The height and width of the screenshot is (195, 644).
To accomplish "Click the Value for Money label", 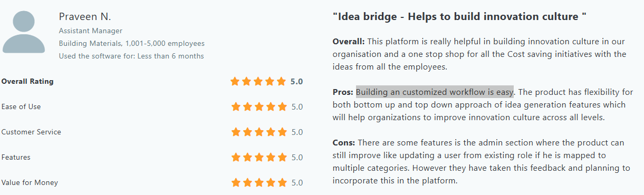I will [x=30, y=183].
